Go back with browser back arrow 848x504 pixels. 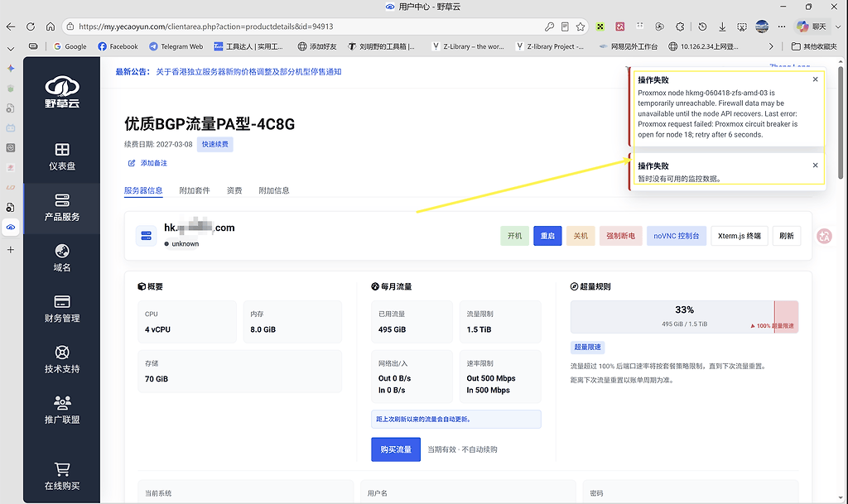point(11,26)
